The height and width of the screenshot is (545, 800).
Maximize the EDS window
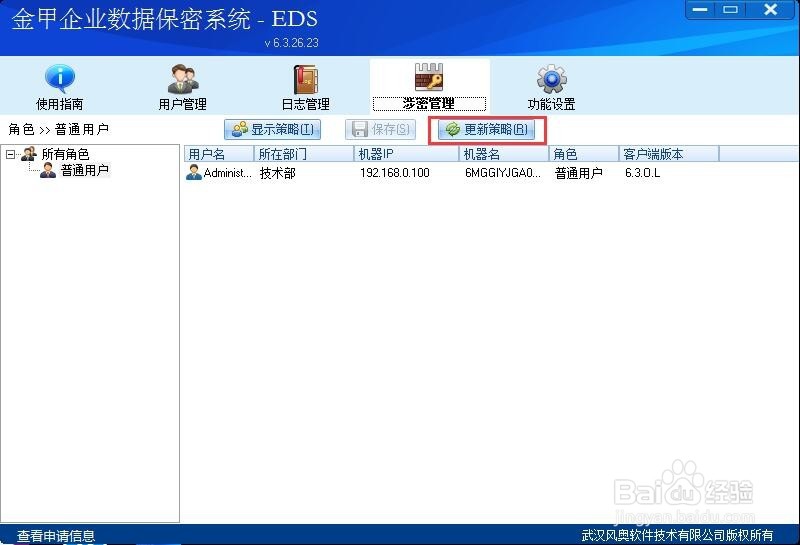tap(731, 9)
